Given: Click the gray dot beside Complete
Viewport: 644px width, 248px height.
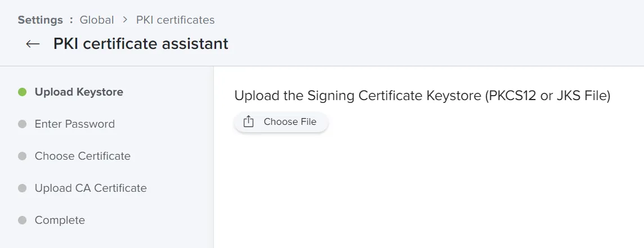Looking at the screenshot, I should pos(23,220).
